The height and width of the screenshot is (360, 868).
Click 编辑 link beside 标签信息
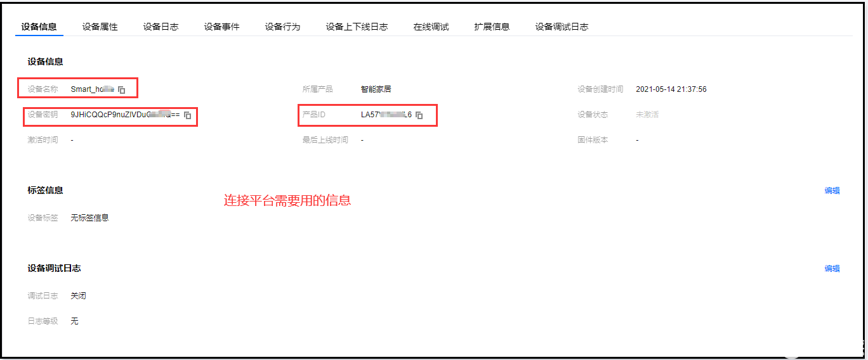(x=832, y=191)
